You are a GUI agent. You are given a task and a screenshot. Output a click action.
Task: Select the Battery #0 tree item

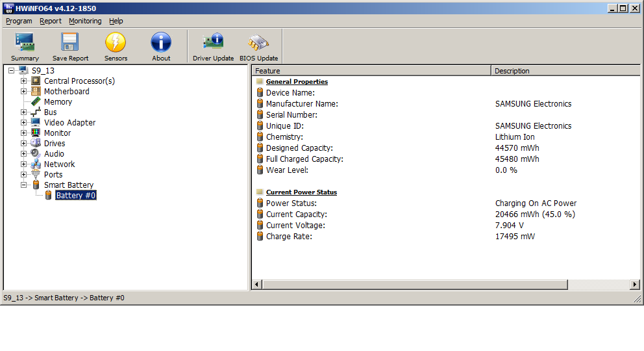(76, 195)
